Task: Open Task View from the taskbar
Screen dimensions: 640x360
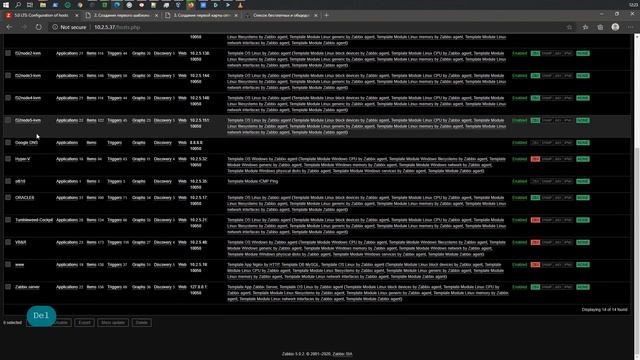Action: pyautogui.click(x=30, y=5)
